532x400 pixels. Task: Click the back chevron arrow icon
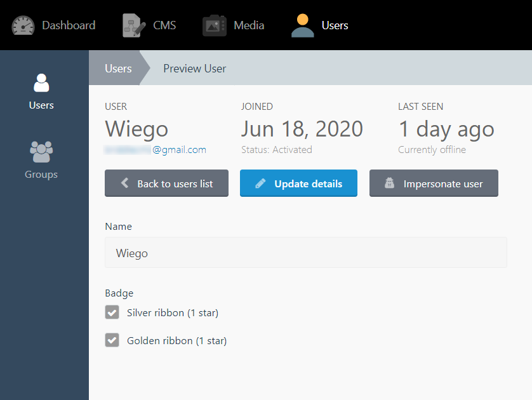[125, 183]
